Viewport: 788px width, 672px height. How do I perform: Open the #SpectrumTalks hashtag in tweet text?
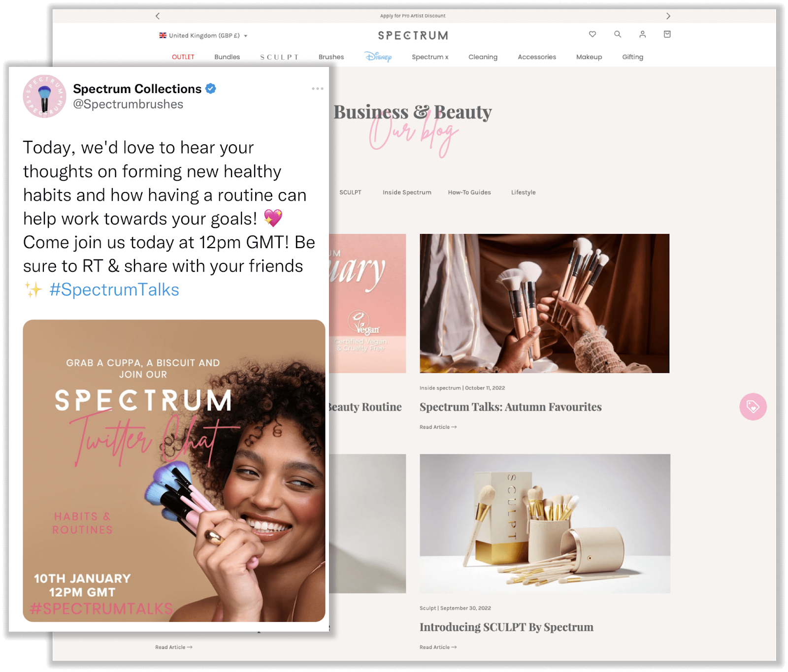[114, 289]
